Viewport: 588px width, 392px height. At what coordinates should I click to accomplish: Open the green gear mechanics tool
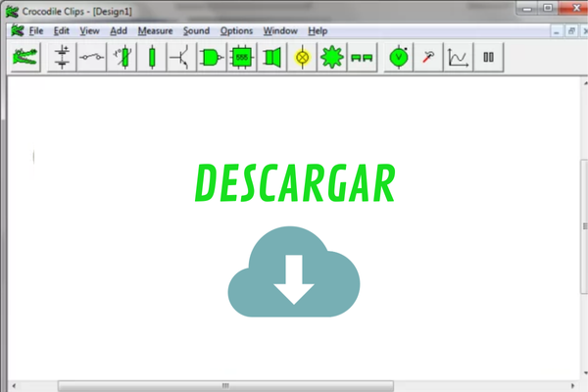(332, 57)
